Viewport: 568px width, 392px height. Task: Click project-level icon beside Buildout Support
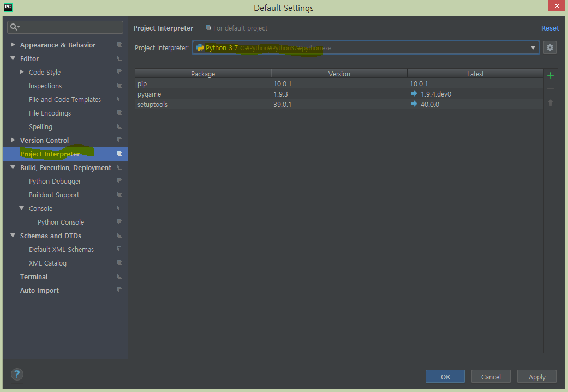(x=119, y=195)
